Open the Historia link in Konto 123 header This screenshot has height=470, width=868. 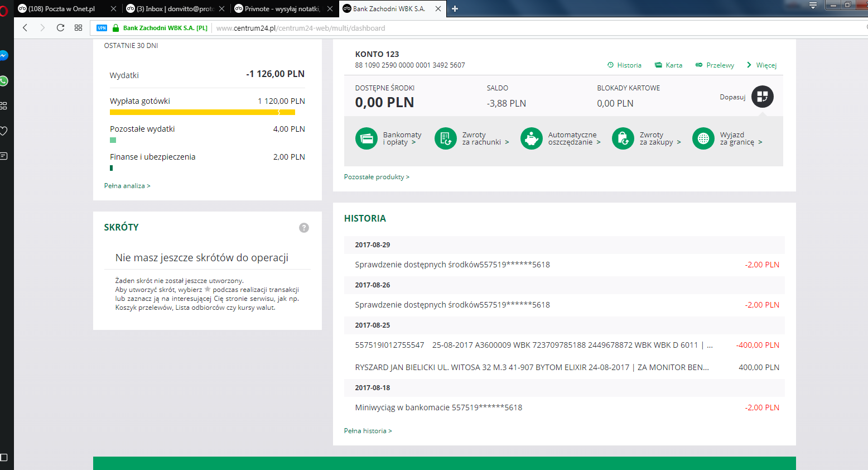[x=624, y=65]
